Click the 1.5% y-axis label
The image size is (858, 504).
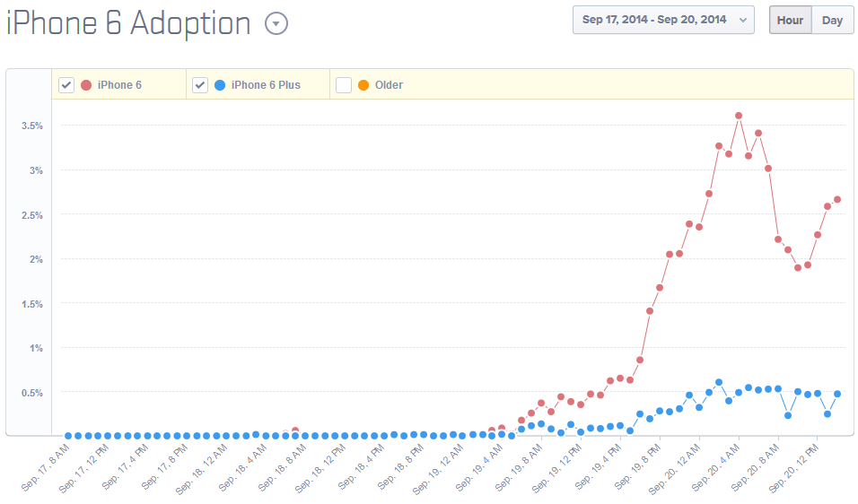point(32,304)
